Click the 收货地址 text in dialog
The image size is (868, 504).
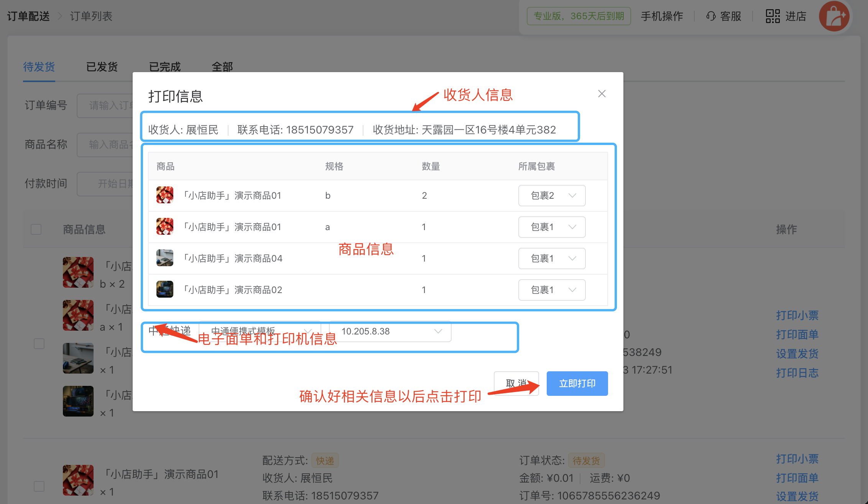(x=464, y=130)
